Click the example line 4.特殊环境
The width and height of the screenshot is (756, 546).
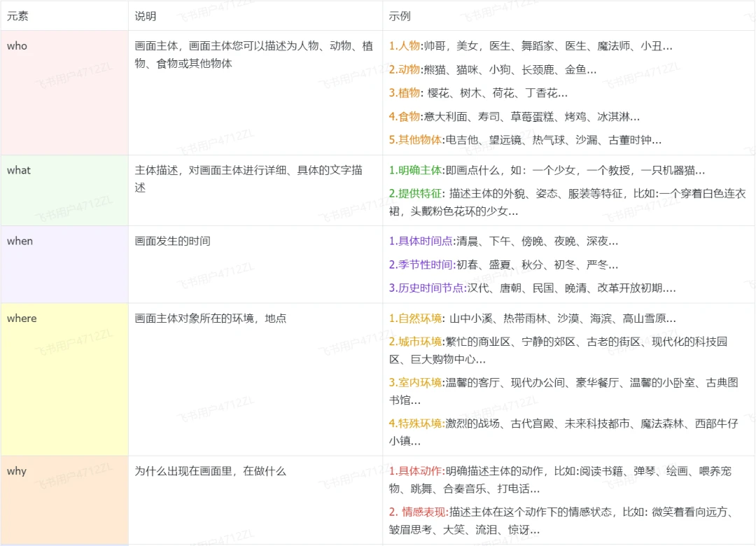click(563, 432)
